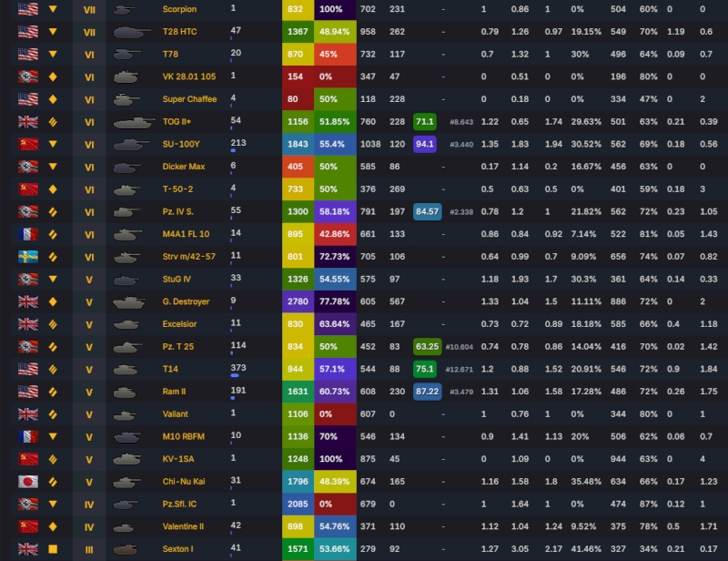
Task: Click the #10,604 rank text for Pz. T 25
Action: coord(460,347)
